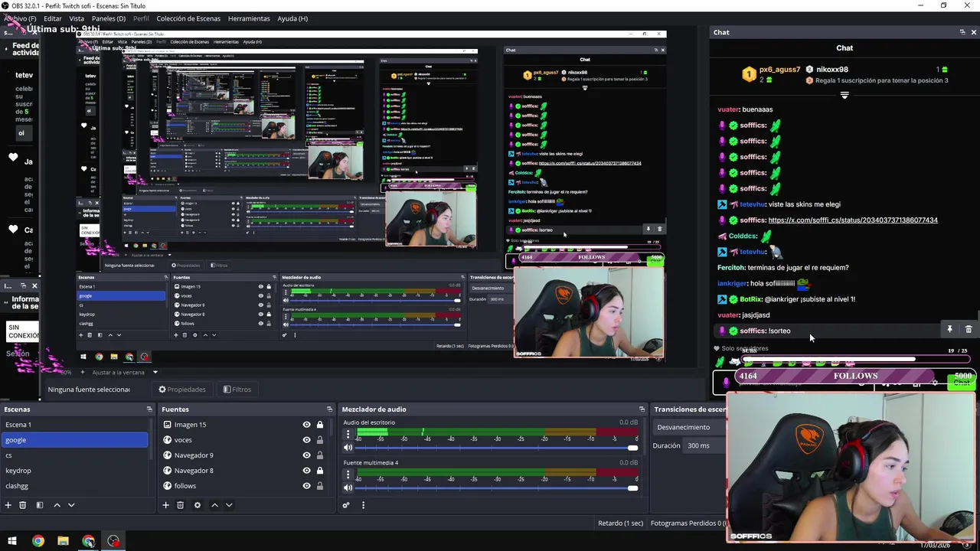Screen dimensions: 980x551
Task: Pop out the Chat dock
Action: click(962, 32)
